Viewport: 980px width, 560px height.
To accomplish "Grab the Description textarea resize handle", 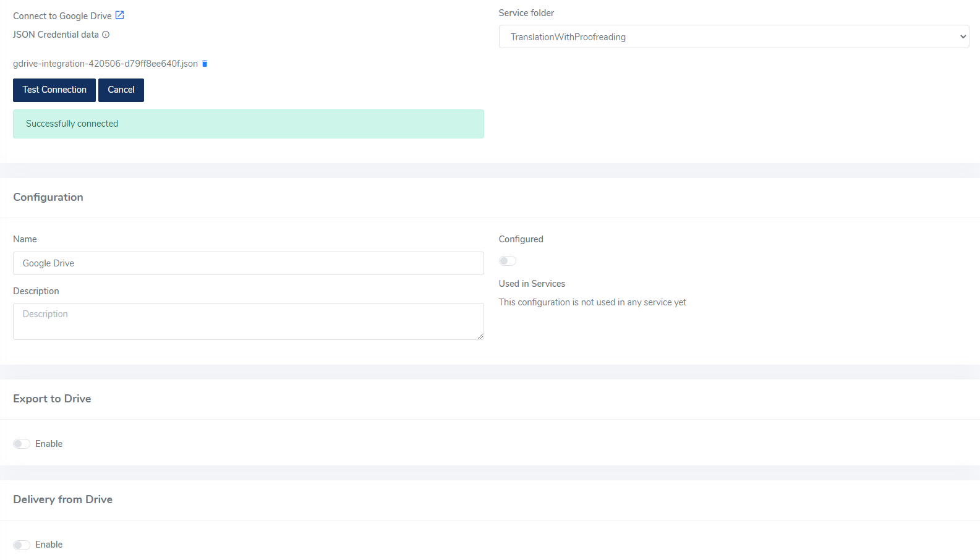I will [480, 336].
